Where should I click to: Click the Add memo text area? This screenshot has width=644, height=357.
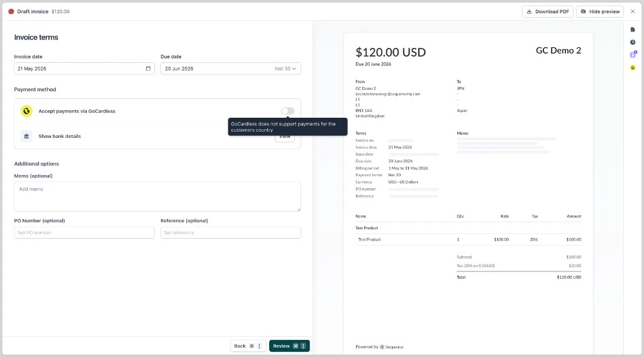[x=157, y=196]
